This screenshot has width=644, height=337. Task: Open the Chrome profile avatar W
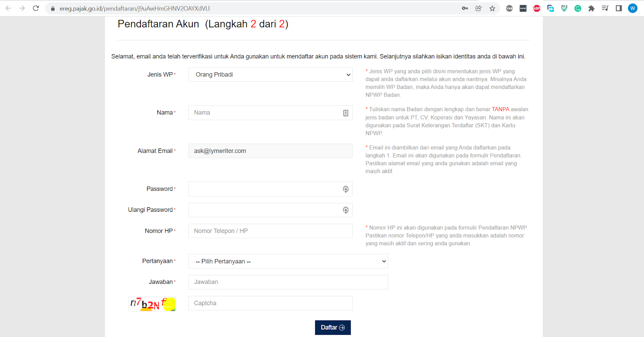click(x=632, y=8)
